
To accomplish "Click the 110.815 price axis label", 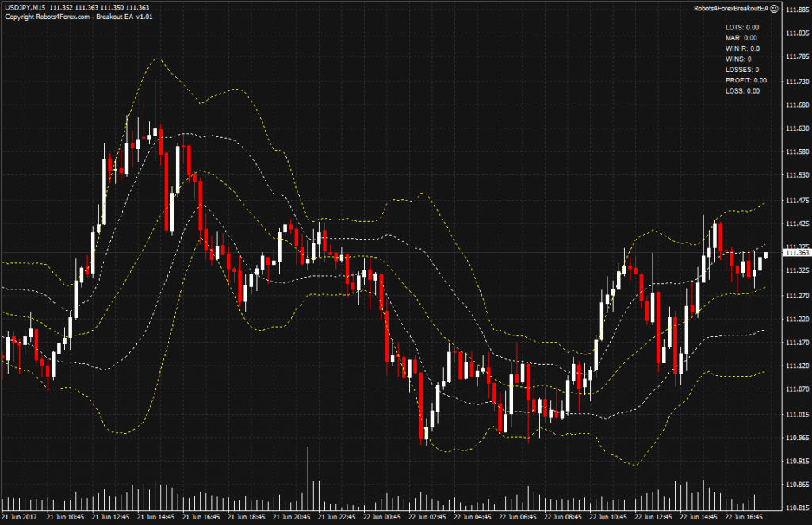I will [798, 508].
